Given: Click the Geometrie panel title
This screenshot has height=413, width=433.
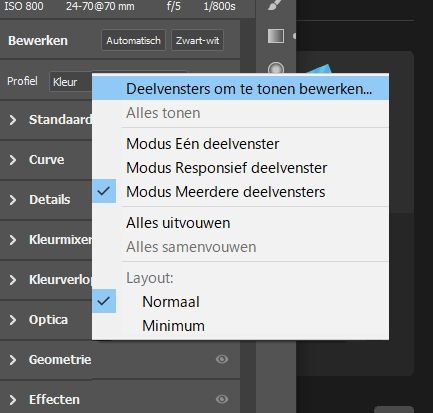Looking at the screenshot, I should click(60, 360).
